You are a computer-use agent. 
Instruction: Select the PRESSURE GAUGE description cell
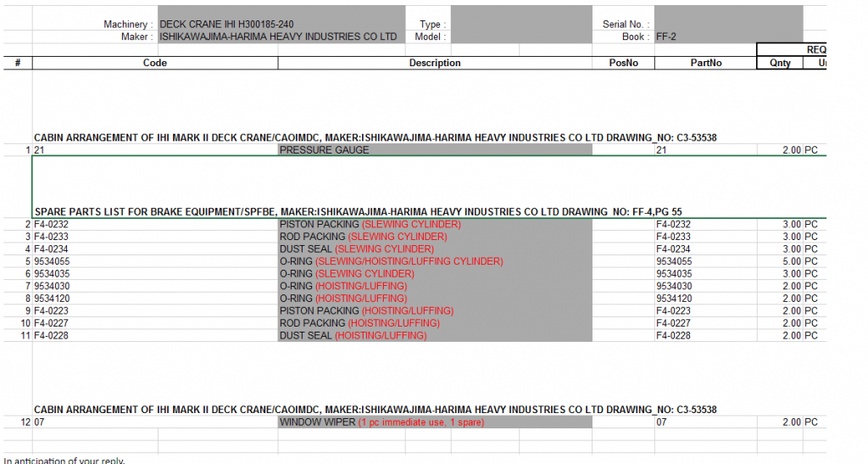434,150
